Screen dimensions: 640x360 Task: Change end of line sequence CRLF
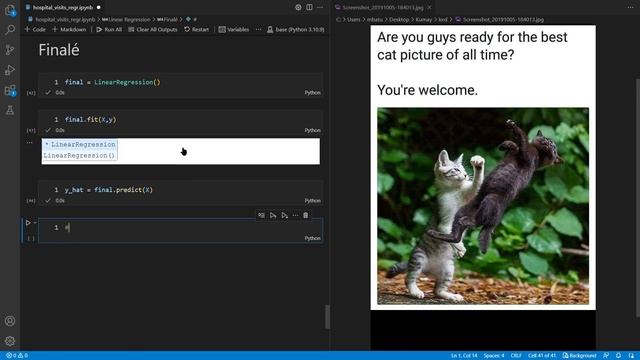(516, 356)
